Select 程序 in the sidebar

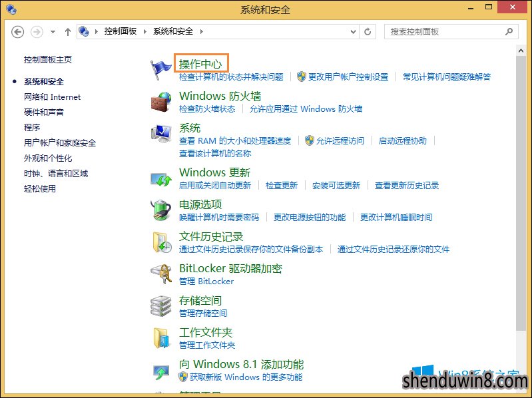pyautogui.click(x=32, y=128)
